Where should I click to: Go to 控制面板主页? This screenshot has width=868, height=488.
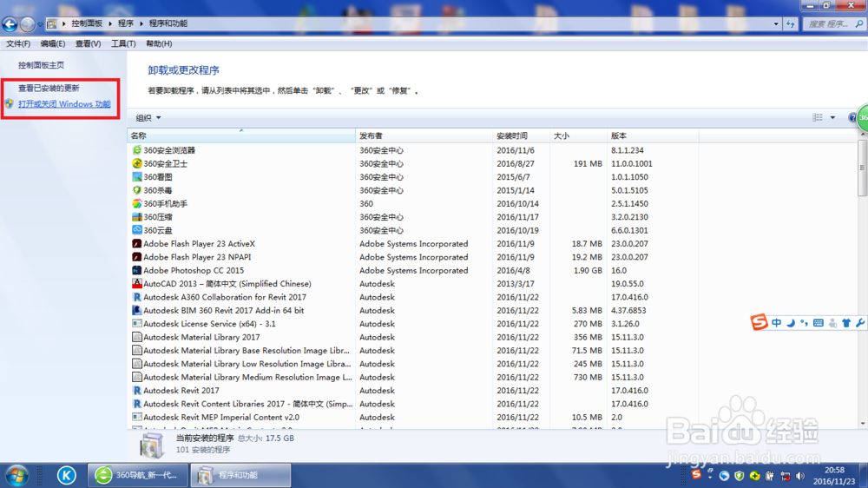(41, 65)
